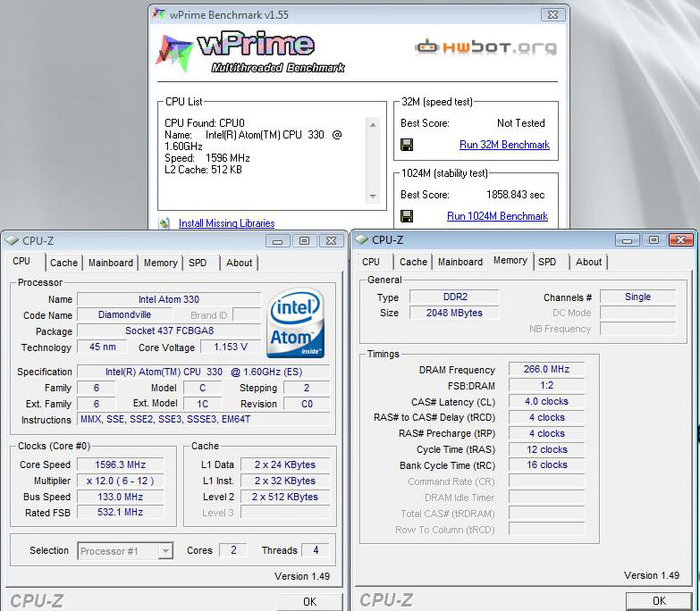Minimize the right CPU-Z Memory window

coord(628,240)
